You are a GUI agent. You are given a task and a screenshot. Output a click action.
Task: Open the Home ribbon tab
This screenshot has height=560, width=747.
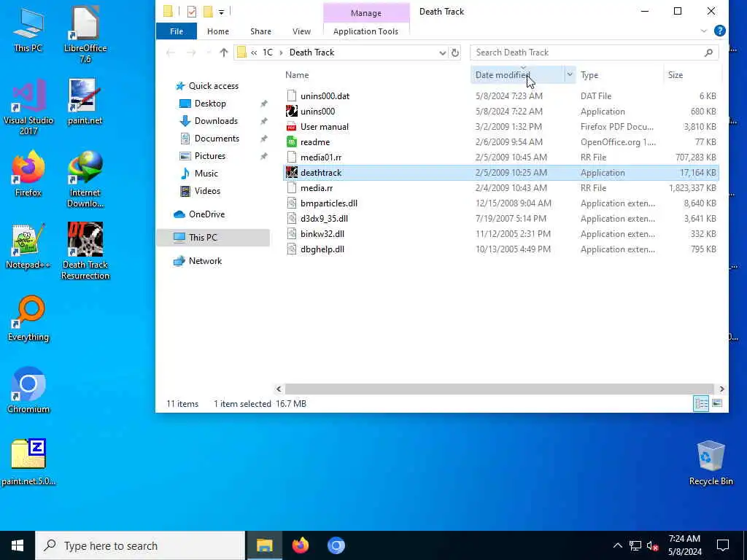(x=217, y=31)
